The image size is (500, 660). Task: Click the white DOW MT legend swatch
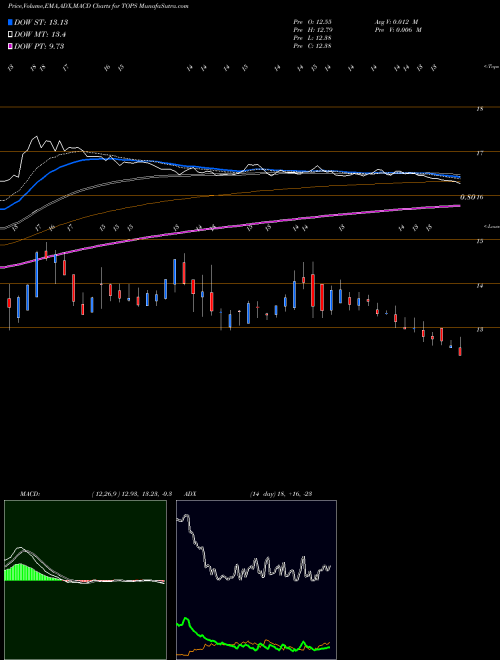(x=10, y=35)
